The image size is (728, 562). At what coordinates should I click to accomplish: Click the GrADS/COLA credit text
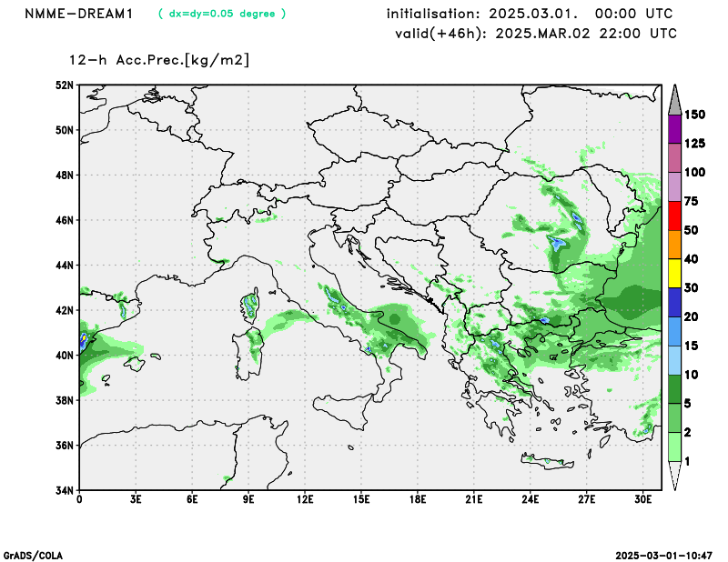point(33,556)
